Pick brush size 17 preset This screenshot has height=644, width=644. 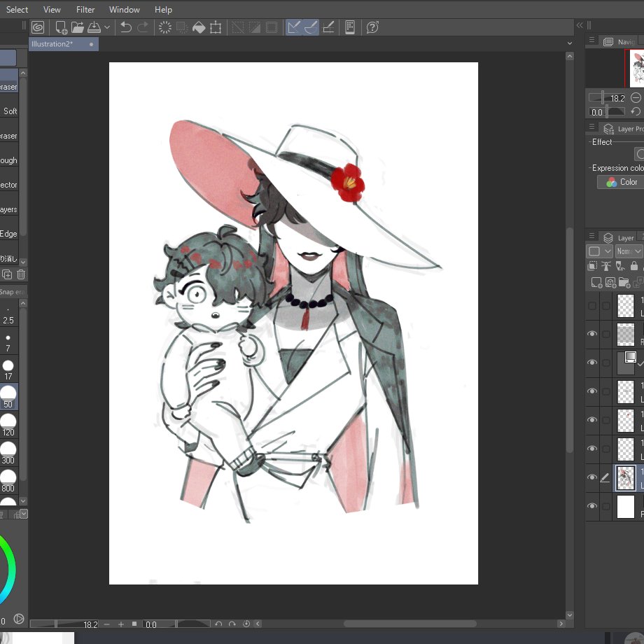(x=8, y=370)
